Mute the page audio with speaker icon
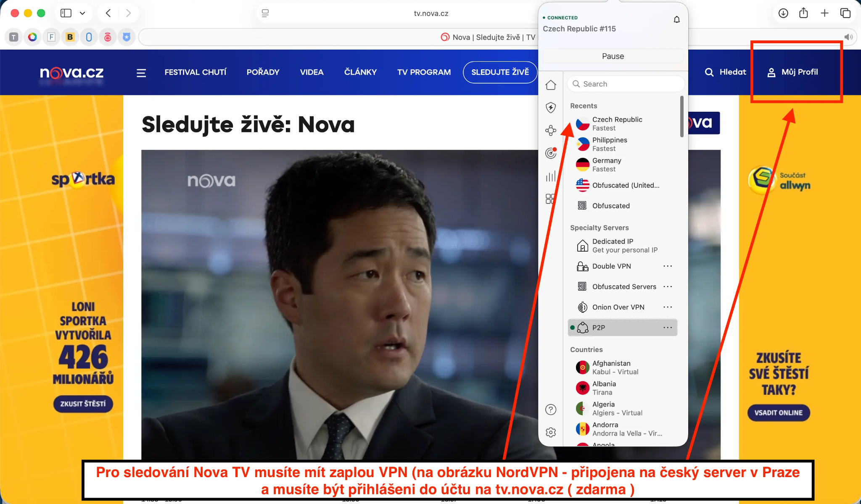Screen dimensions: 861x504 [x=848, y=37]
